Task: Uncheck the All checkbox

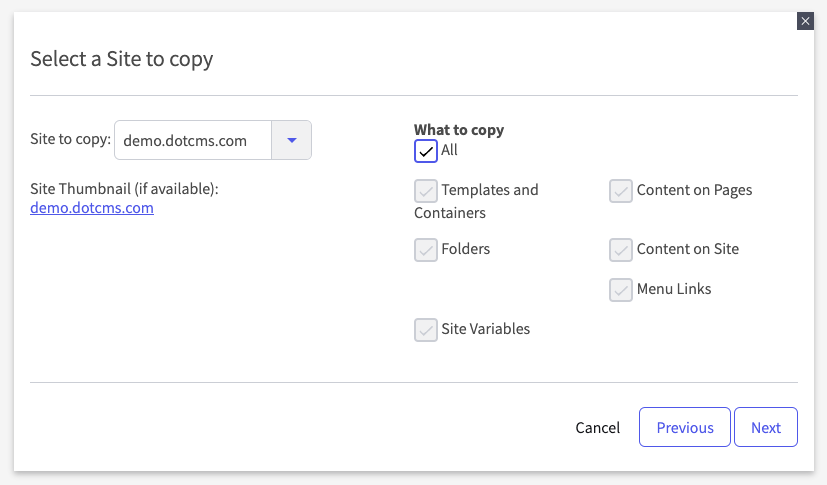Action: click(x=426, y=151)
